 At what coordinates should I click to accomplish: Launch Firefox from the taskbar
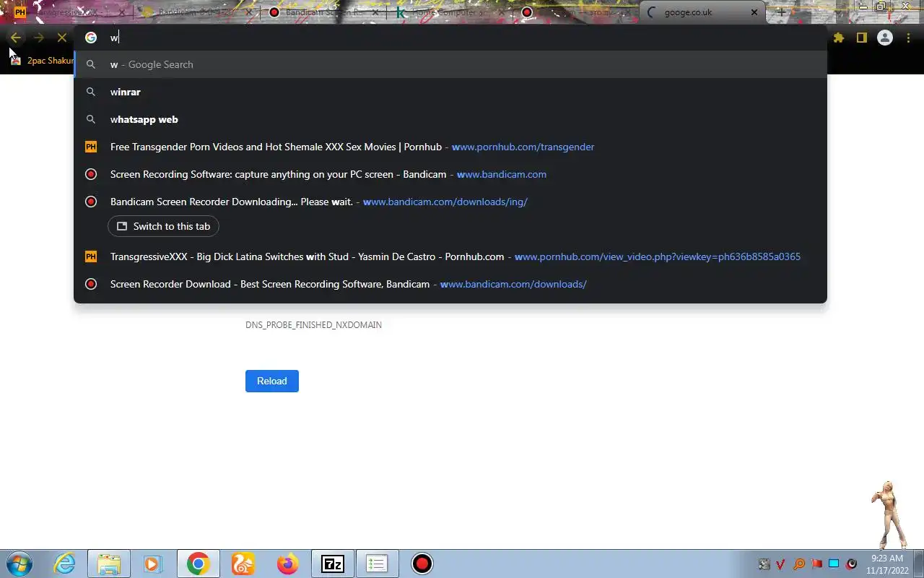pyautogui.click(x=287, y=564)
